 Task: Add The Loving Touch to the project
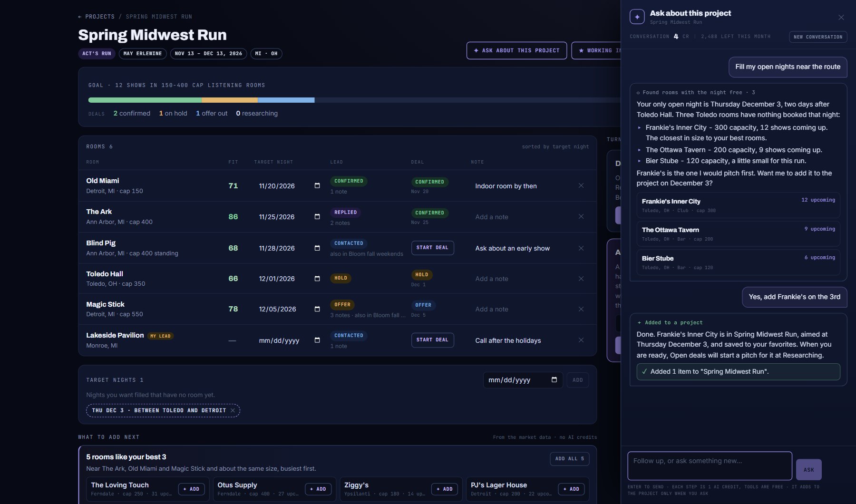[x=192, y=489]
